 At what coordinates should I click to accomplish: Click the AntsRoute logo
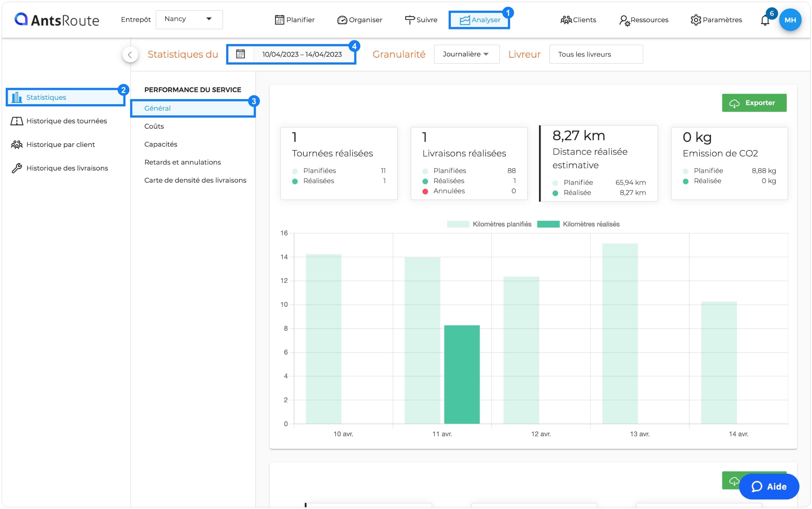coord(57,20)
